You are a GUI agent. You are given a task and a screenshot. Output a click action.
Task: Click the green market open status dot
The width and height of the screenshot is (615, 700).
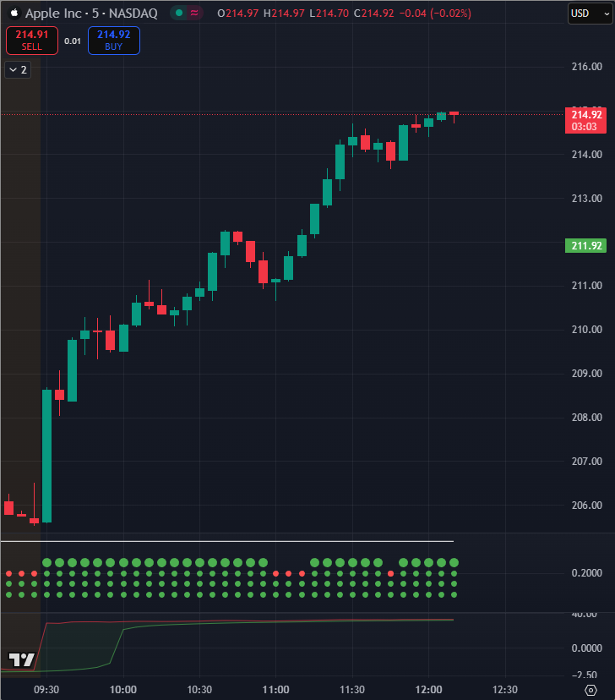[x=179, y=13]
